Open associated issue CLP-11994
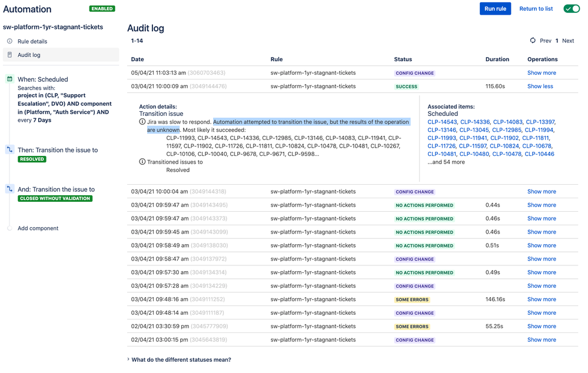The width and height of the screenshot is (588, 373). coord(539,130)
